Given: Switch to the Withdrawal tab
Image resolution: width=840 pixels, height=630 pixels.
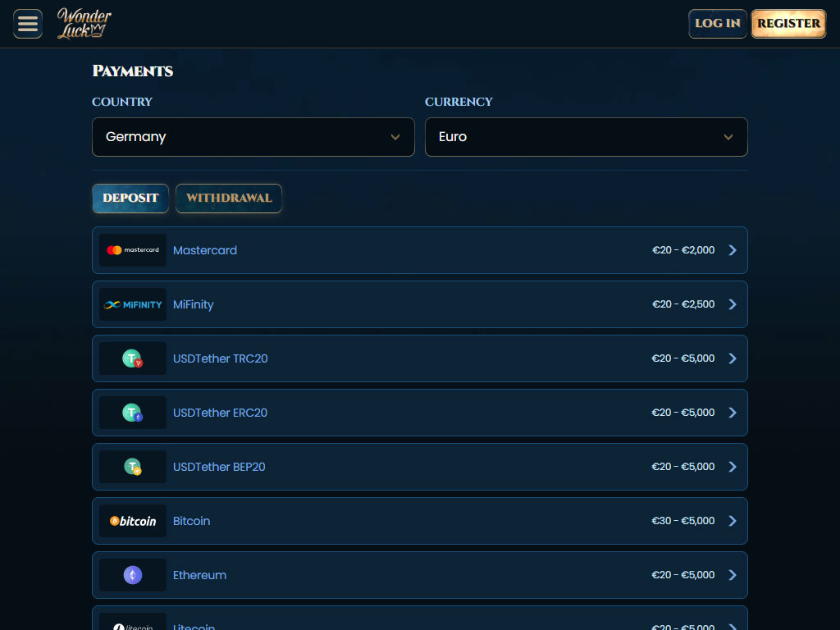Looking at the screenshot, I should tap(229, 199).
